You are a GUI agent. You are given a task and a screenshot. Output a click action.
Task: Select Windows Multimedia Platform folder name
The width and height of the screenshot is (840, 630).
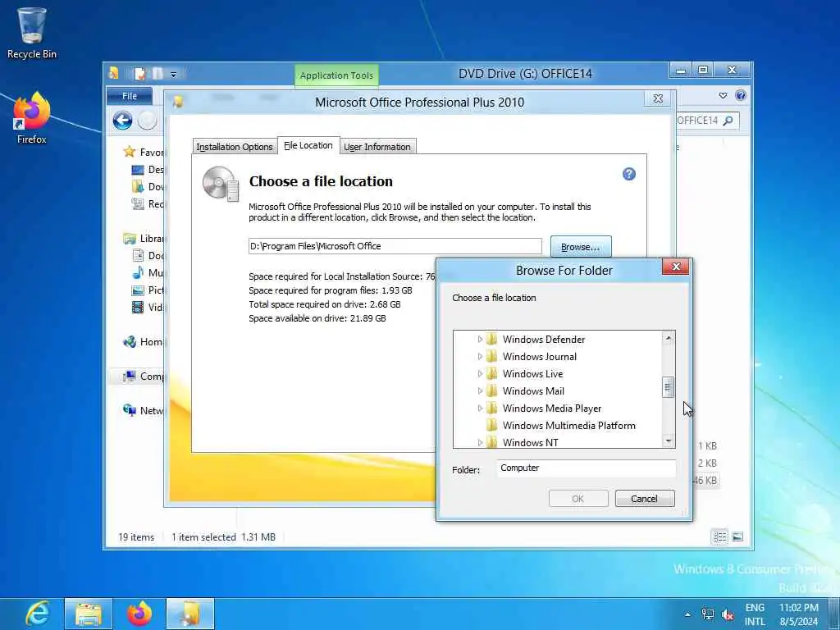pos(569,426)
